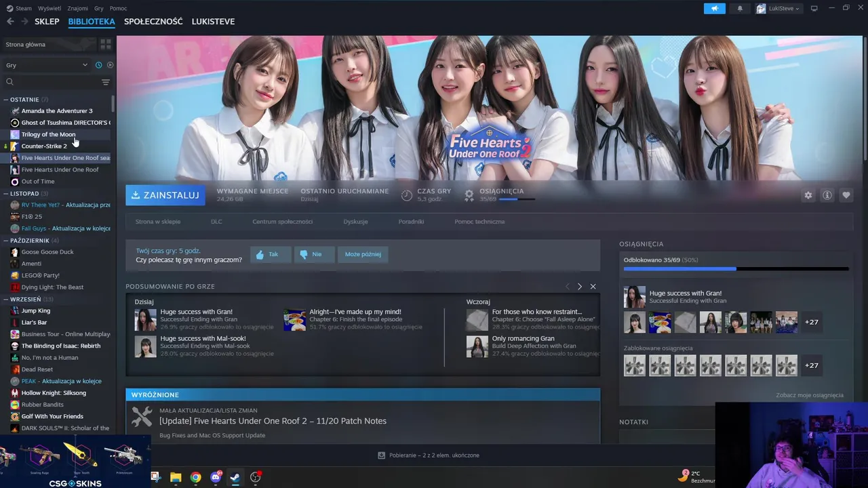Add game to favorites heart icon
The height and width of the screenshot is (488, 868).
click(x=846, y=195)
